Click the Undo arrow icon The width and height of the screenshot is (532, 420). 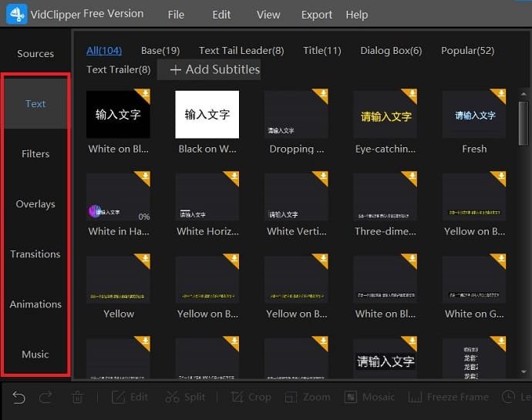pyautogui.click(x=19, y=398)
